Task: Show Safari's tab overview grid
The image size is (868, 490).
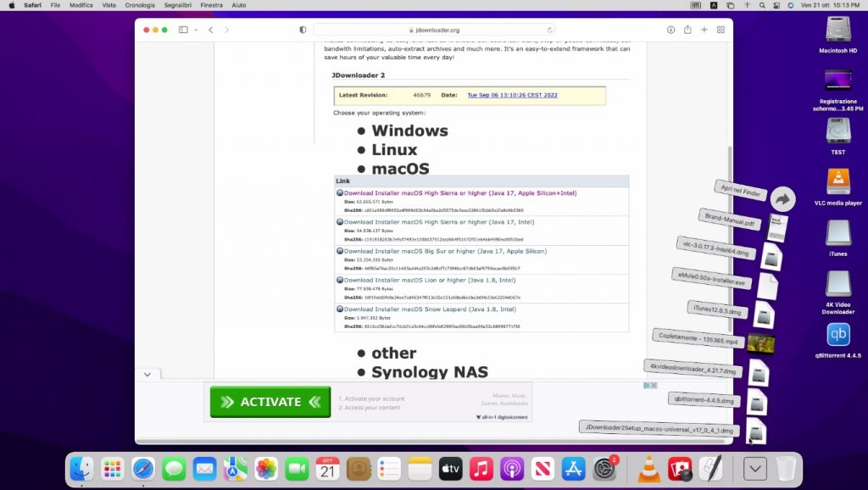Action: (721, 30)
